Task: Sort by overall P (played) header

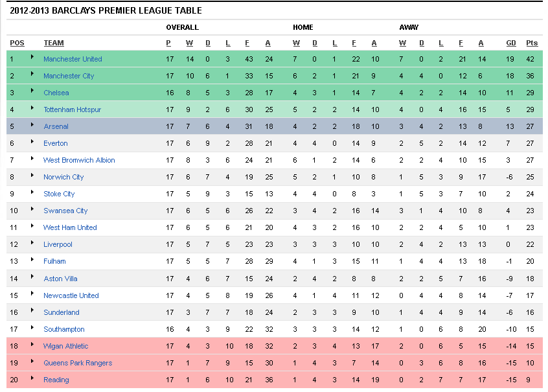Action: click(x=168, y=43)
